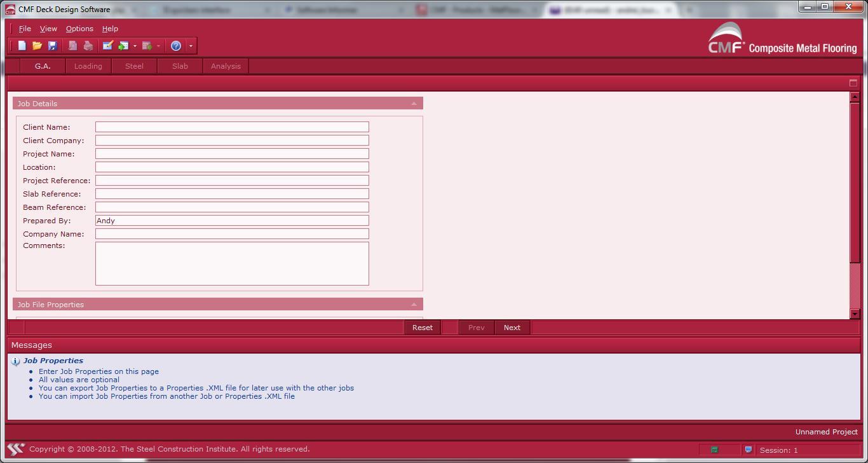Open the File menu
Viewport: 868px width, 463px height.
click(x=25, y=29)
